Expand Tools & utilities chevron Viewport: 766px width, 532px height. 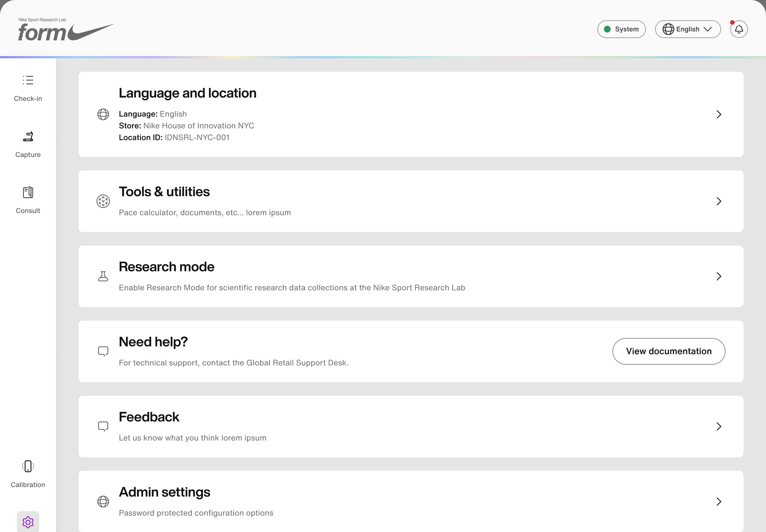point(719,201)
